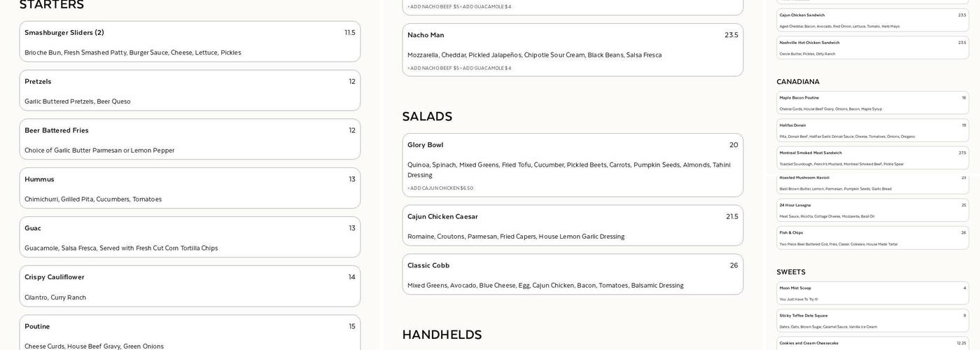Open the Nashville Hot Chicken Sandwich entry
The width and height of the screenshot is (980, 350).
tap(873, 48)
